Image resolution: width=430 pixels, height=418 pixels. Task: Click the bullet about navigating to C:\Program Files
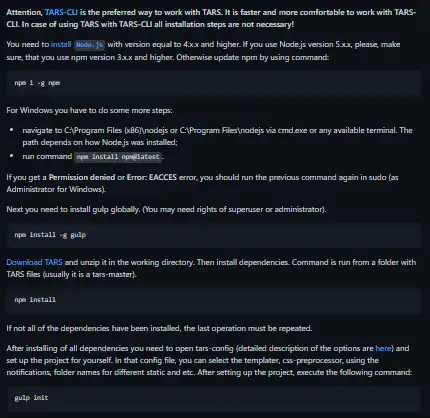[x=217, y=136]
